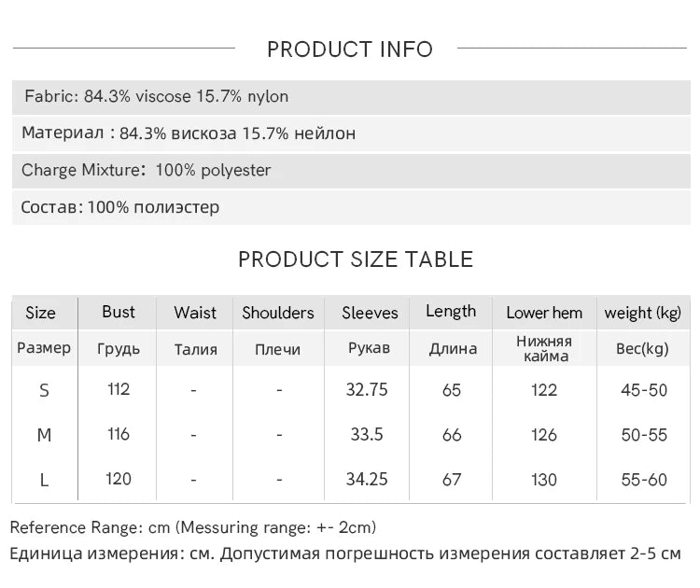Click the Reference Range note text
The height and width of the screenshot is (588, 700).
pyautogui.click(x=193, y=527)
